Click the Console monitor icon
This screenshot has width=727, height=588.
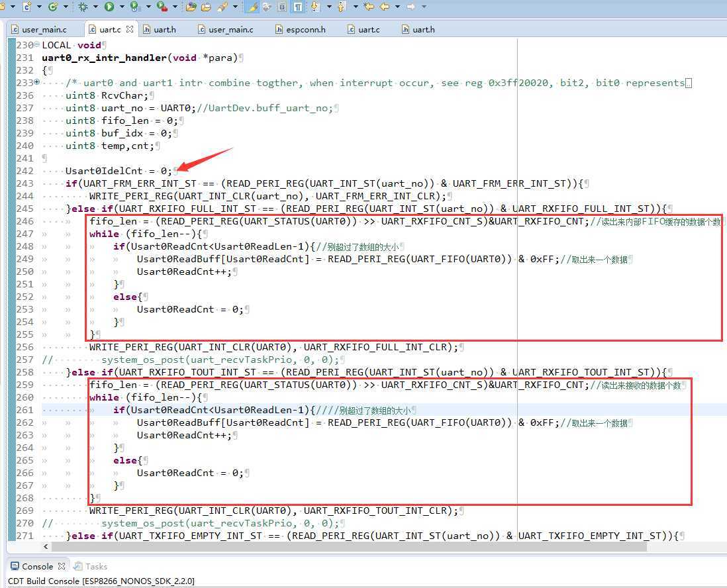tap(15, 566)
